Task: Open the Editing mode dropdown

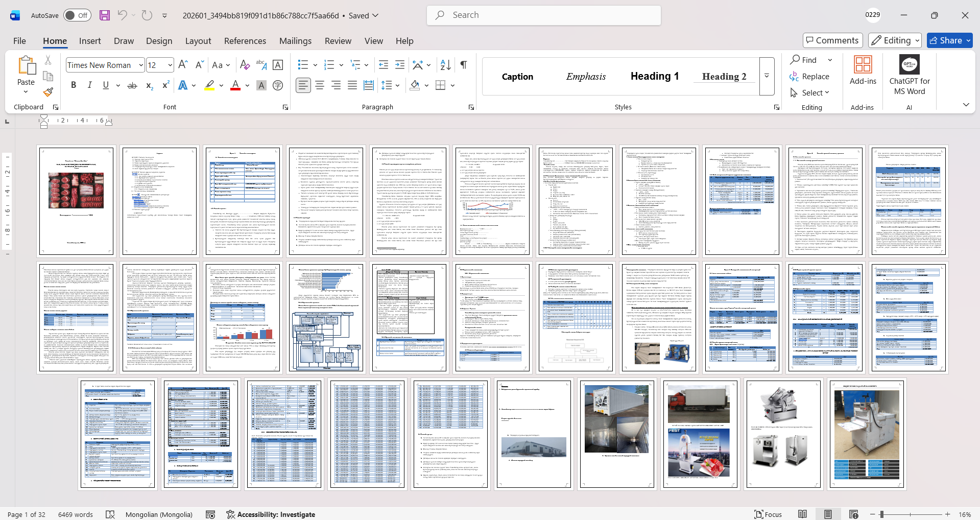Action: click(x=895, y=40)
